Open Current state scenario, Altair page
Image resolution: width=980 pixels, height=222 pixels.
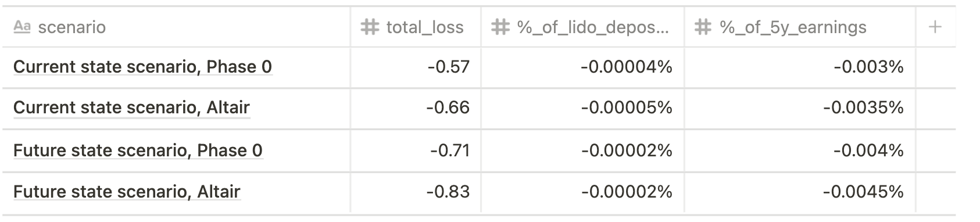point(131,108)
